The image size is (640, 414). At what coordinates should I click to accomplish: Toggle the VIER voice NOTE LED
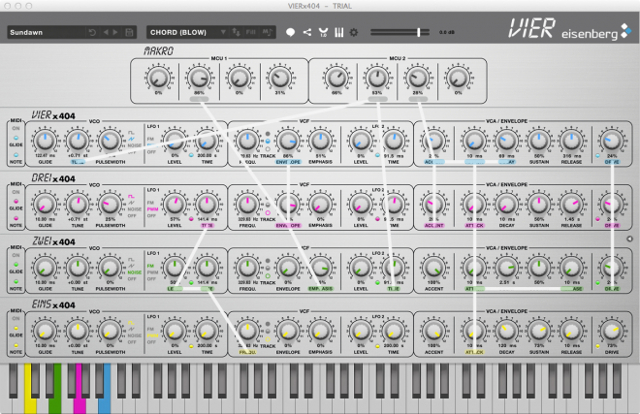coord(16,155)
